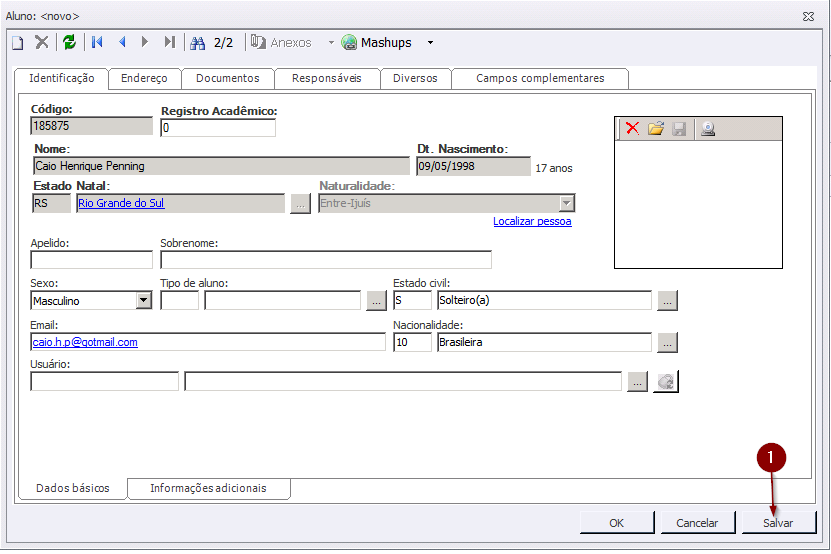The width and height of the screenshot is (831, 554).
Task: Capture photo with the webcam icon
Action: 708,129
